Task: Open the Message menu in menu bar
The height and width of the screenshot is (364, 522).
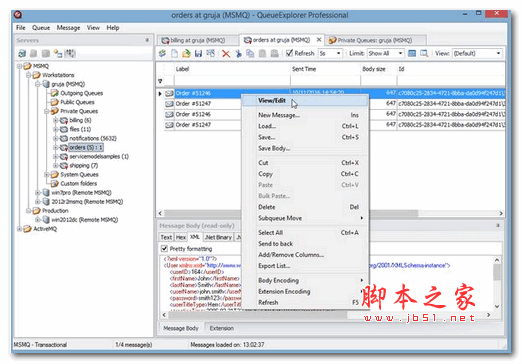Action: (x=68, y=28)
